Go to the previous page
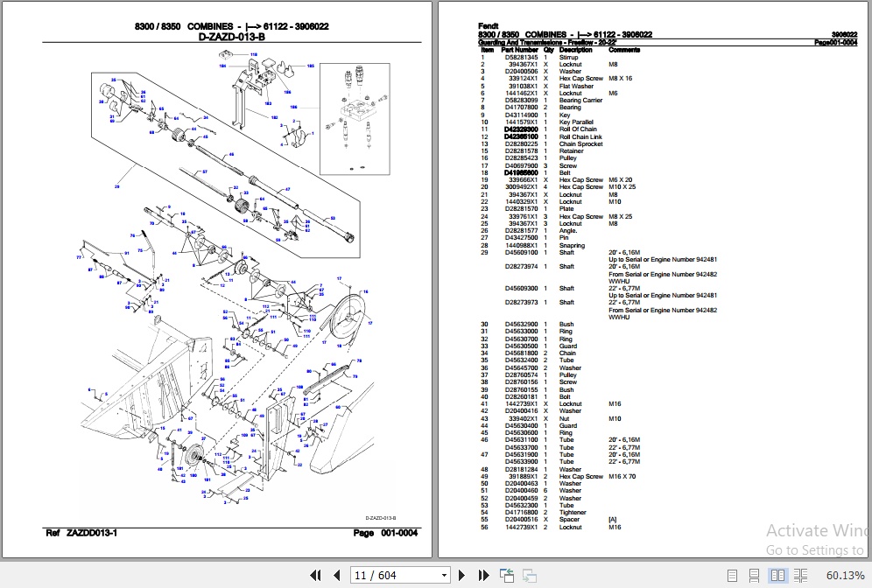 click(x=336, y=575)
